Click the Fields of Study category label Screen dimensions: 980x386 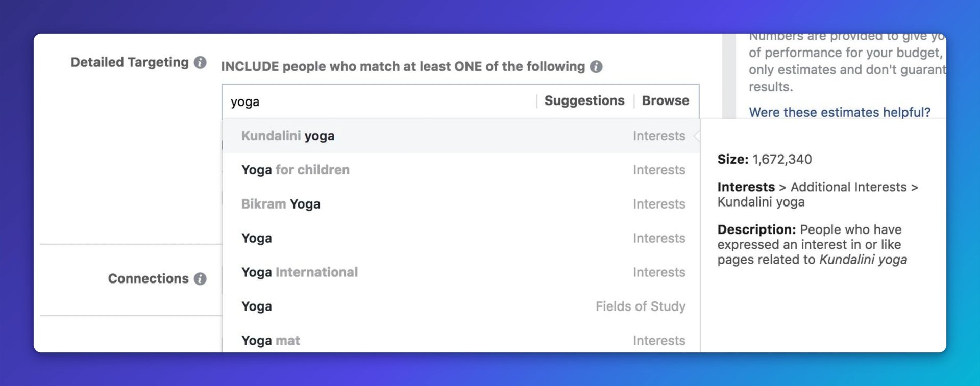[641, 306]
